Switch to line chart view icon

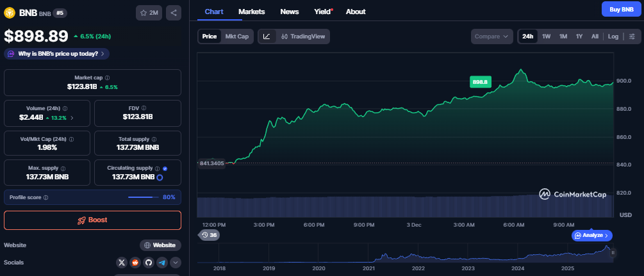[267, 37]
